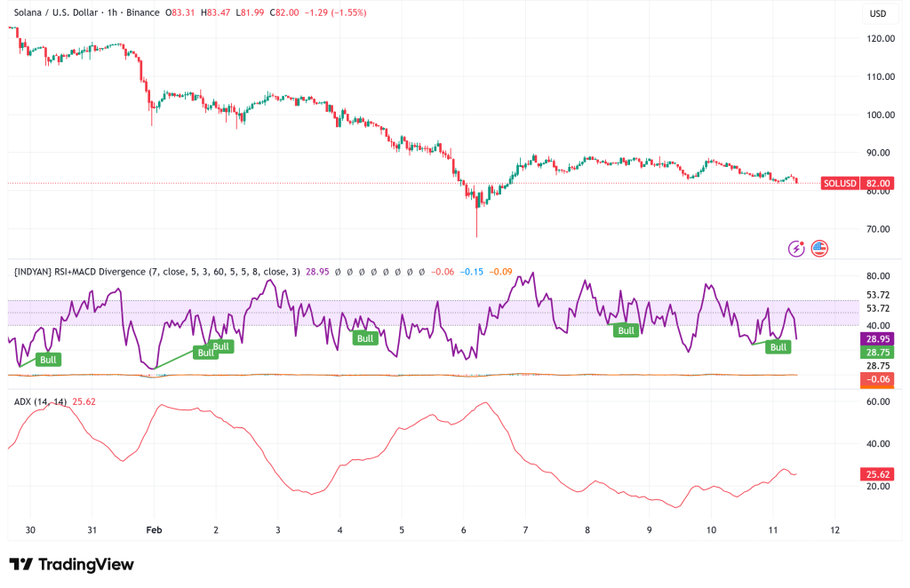Click the red SOLUSD 82.00 price tag
Screen dimensions: 910x588
(x=857, y=183)
